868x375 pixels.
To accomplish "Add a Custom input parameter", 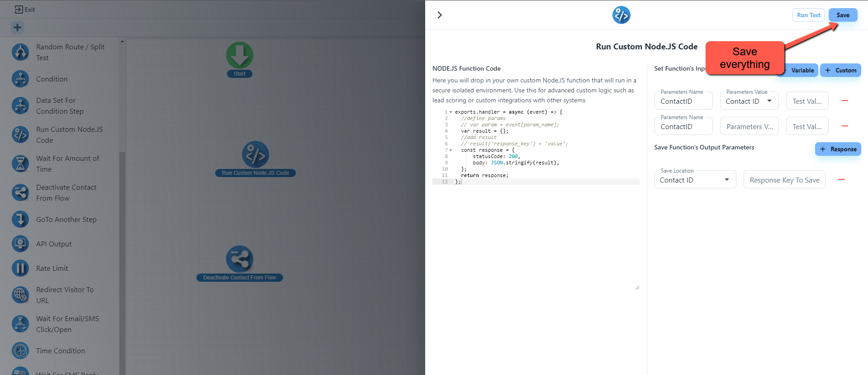I will [840, 70].
